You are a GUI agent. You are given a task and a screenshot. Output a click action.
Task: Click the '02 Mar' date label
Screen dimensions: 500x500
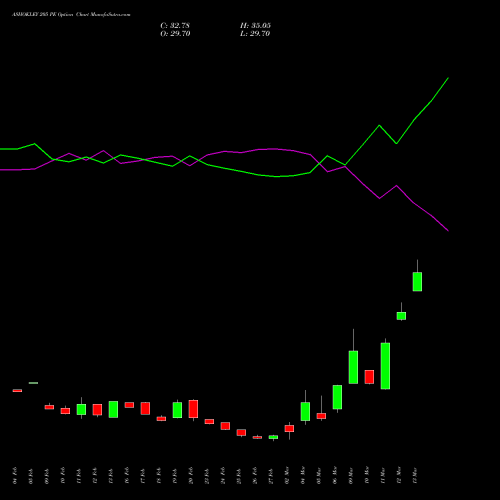pyautogui.click(x=287, y=475)
